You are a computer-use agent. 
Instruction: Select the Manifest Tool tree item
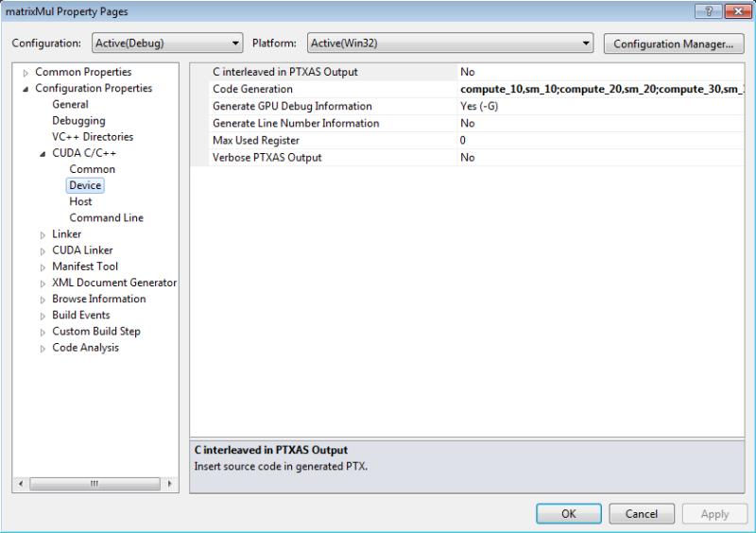tap(85, 266)
